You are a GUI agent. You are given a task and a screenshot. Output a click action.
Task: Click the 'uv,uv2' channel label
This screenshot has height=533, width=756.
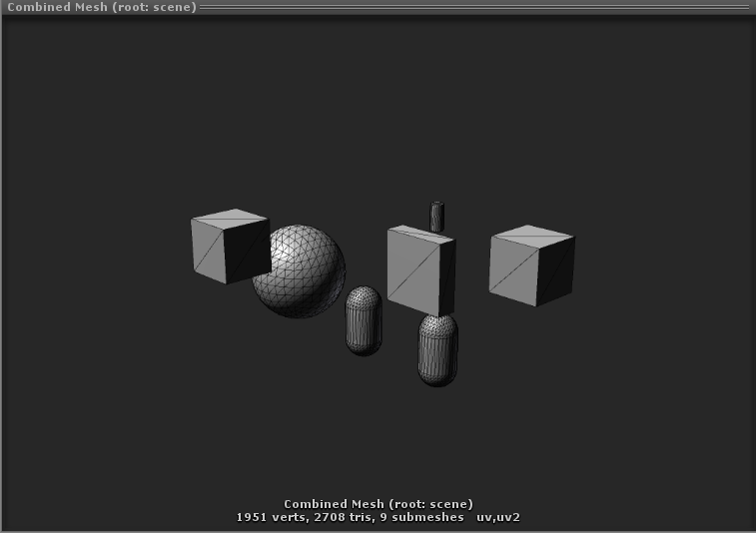[498, 518]
